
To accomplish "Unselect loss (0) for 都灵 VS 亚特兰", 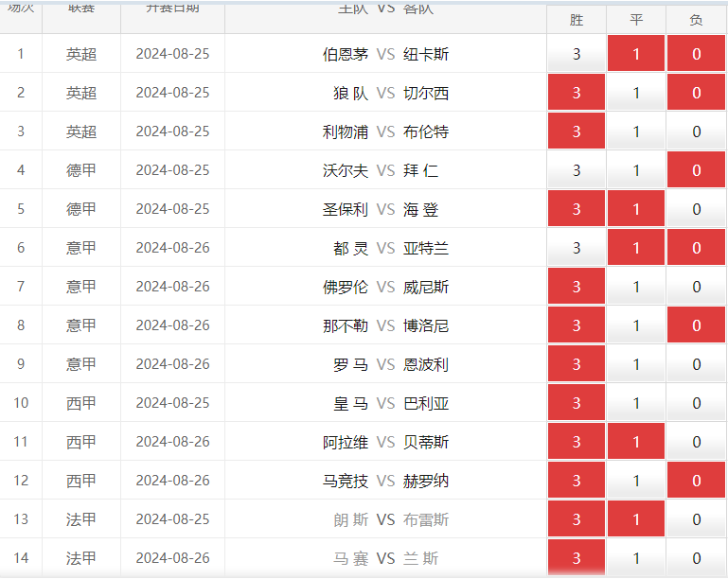I will coord(696,248).
